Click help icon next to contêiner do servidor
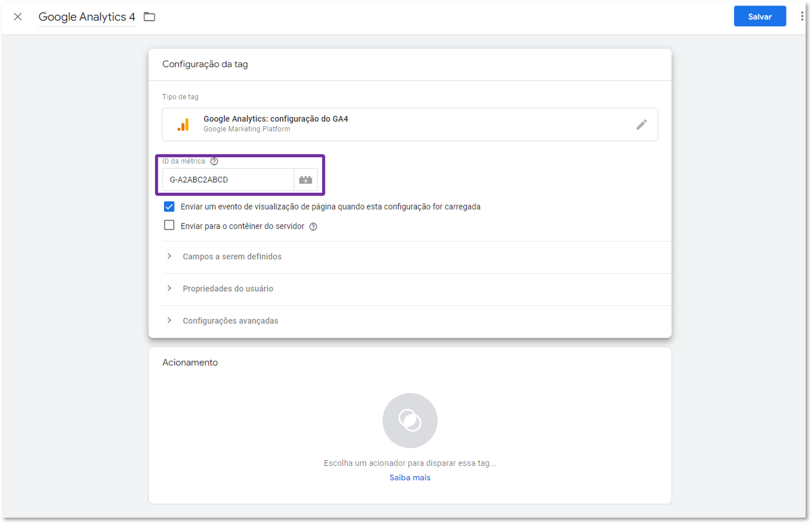 [313, 227]
